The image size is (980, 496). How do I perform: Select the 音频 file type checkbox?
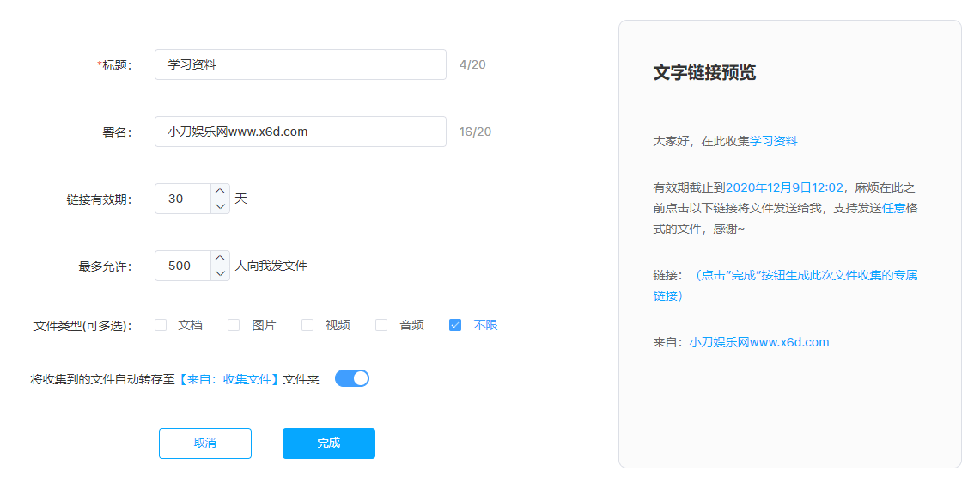point(381,325)
